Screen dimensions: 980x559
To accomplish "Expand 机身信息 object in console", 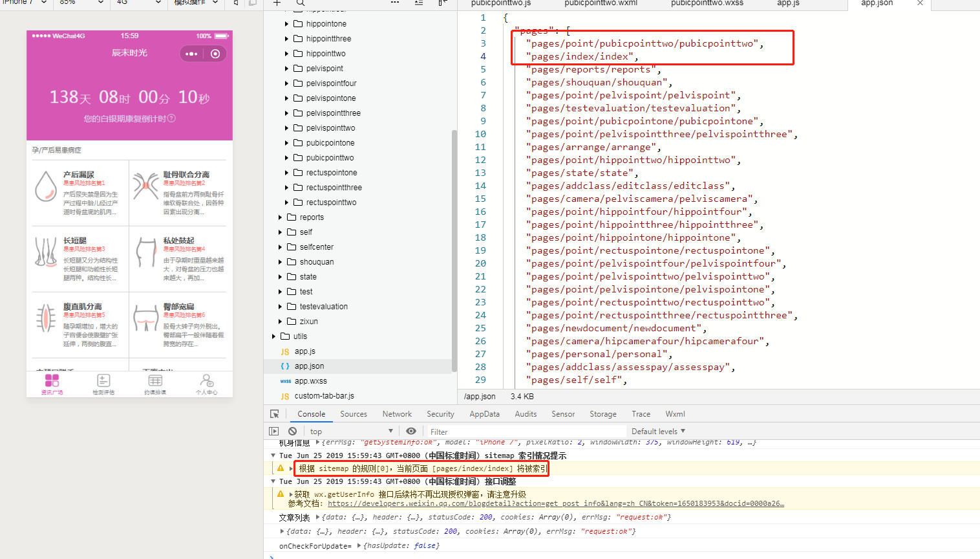I will click(317, 443).
